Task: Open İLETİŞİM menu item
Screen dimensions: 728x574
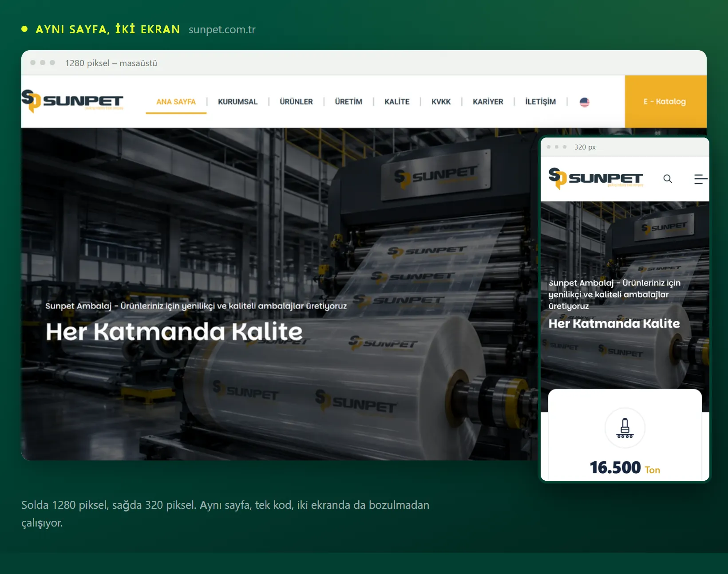Action: click(540, 102)
